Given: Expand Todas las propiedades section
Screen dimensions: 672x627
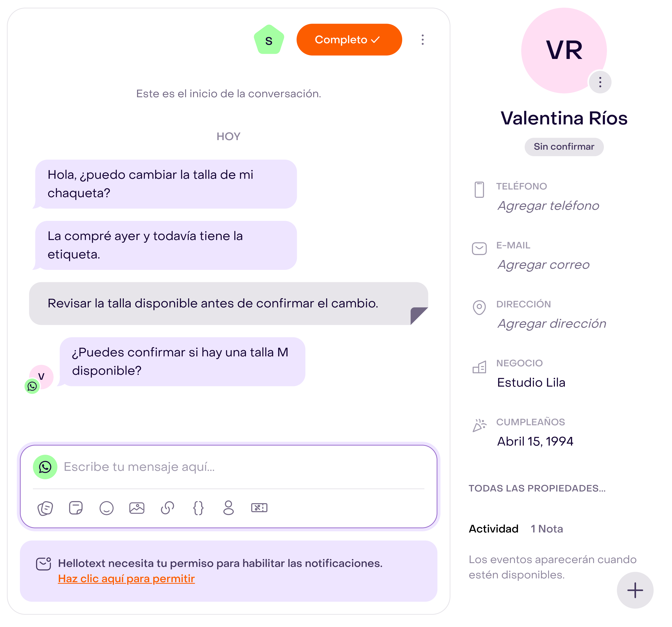Looking at the screenshot, I should (x=537, y=488).
